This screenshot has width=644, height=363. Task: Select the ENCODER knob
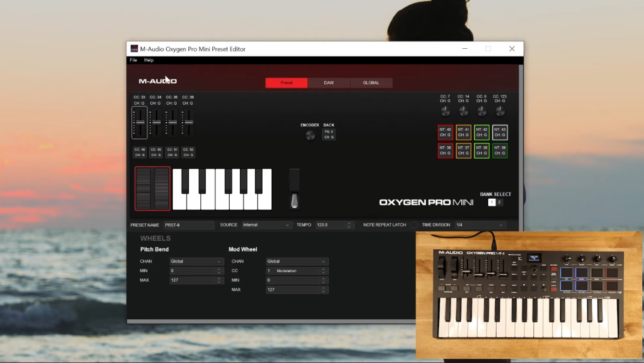tap(310, 135)
